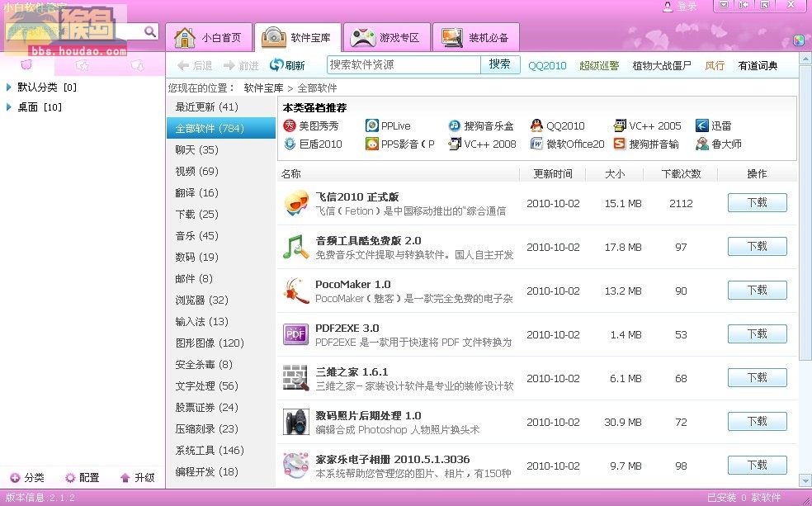
Task: Click the QQ2010 penguin icon in recommendations
Action: [536, 125]
